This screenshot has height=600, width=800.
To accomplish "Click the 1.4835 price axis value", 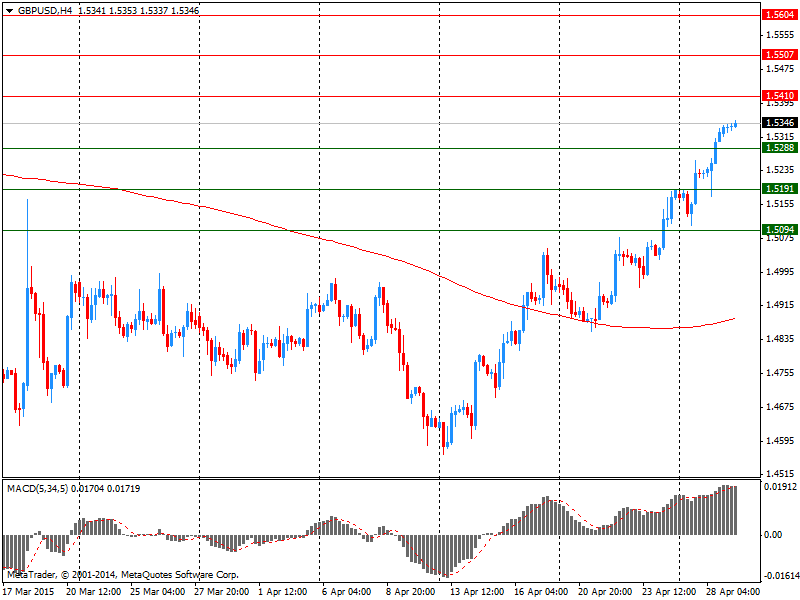I will (780, 339).
